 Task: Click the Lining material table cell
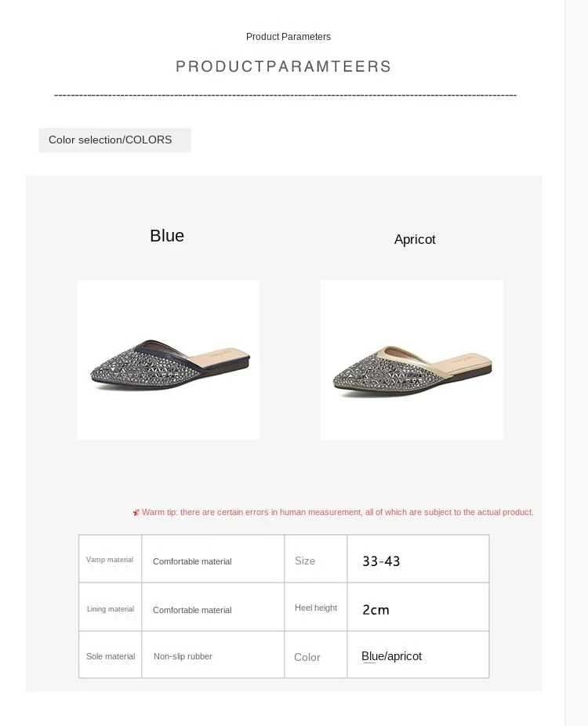(111, 607)
